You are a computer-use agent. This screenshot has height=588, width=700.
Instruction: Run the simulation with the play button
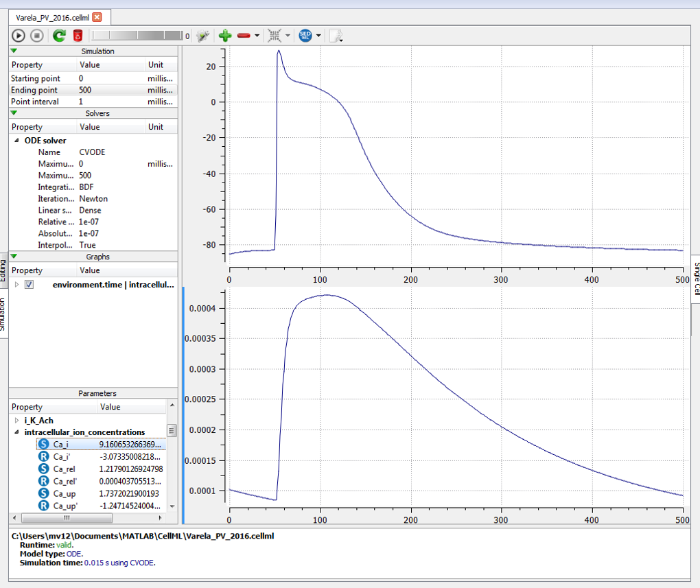coord(19,36)
